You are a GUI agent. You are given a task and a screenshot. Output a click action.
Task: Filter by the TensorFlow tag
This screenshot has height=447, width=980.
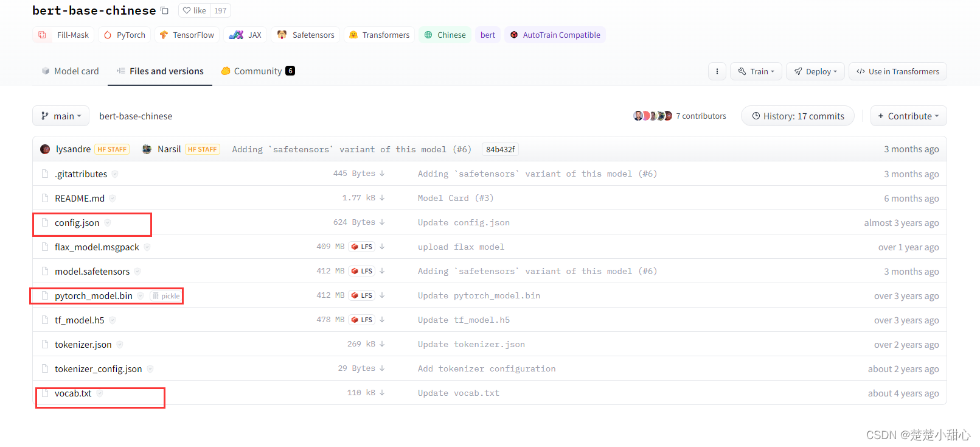pyautogui.click(x=187, y=35)
